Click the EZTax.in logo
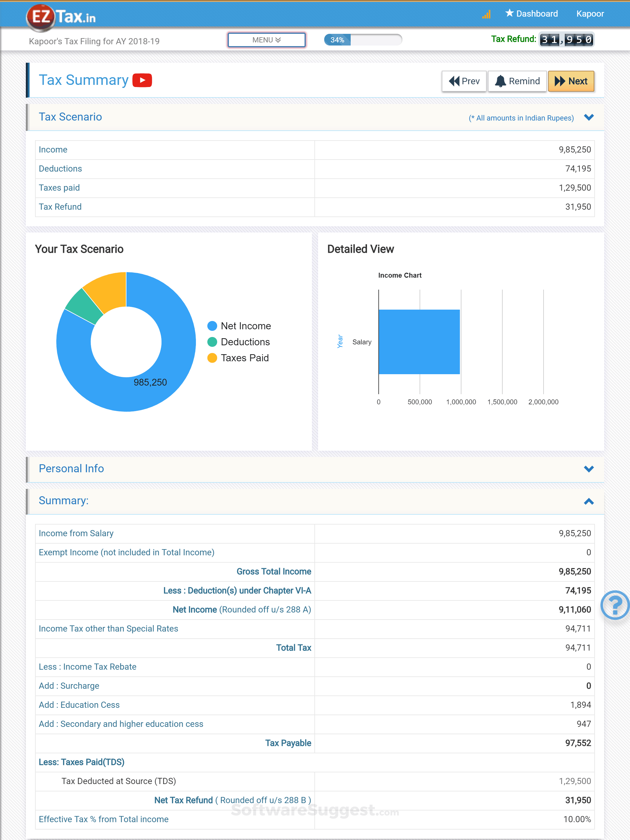 tap(61, 16)
